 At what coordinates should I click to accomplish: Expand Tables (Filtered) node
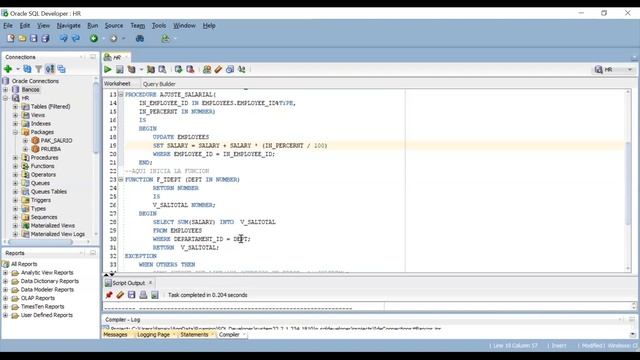[16, 107]
